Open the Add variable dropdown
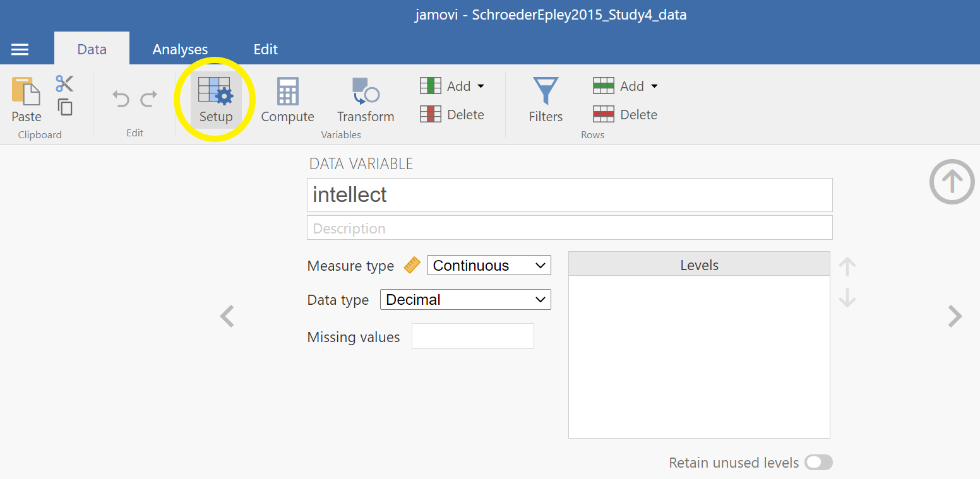The image size is (980, 479). pos(453,86)
